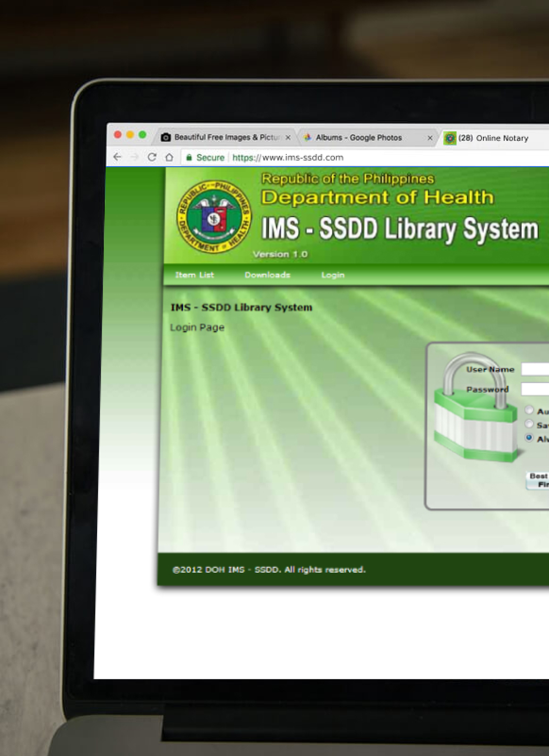The height and width of the screenshot is (756, 549).
Task: Click the User Name input field
Action: pyautogui.click(x=535, y=369)
